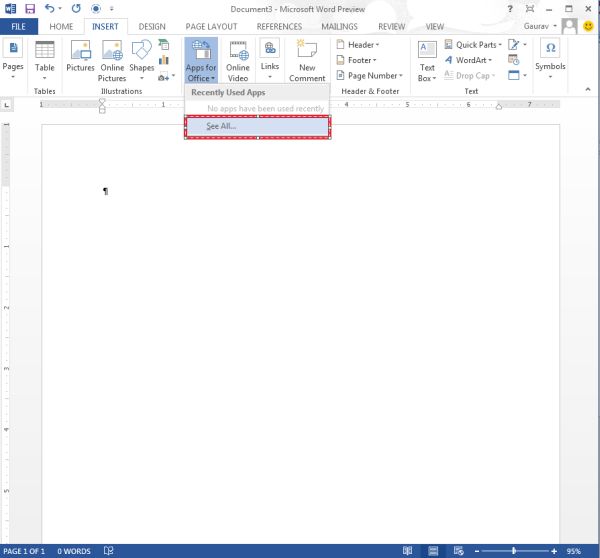The width and height of the screenshot is (600, 558).
Task: Open Quick Access Toolbar customize arrow
Action: [x=112, y=8]
